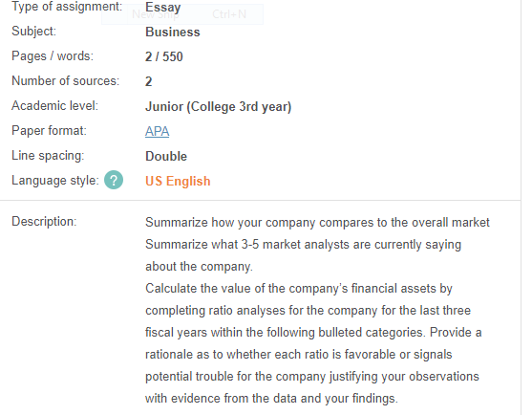
Task: Click the Line spacing label
Action: coord(48,156)
